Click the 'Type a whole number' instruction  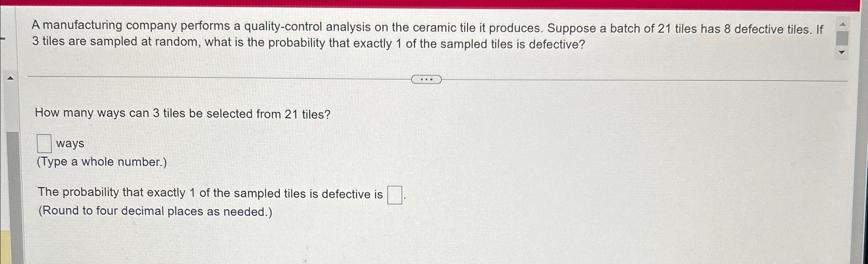pos(102,162)
